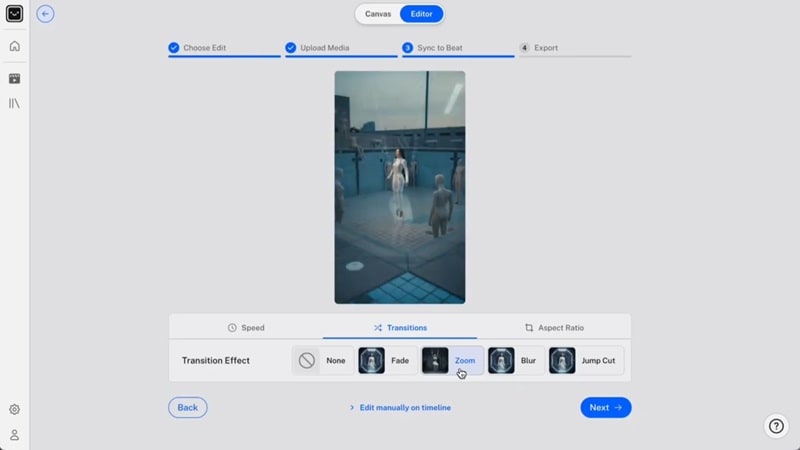
Task: Open the Transitions tab
Action: coord(400,328)
